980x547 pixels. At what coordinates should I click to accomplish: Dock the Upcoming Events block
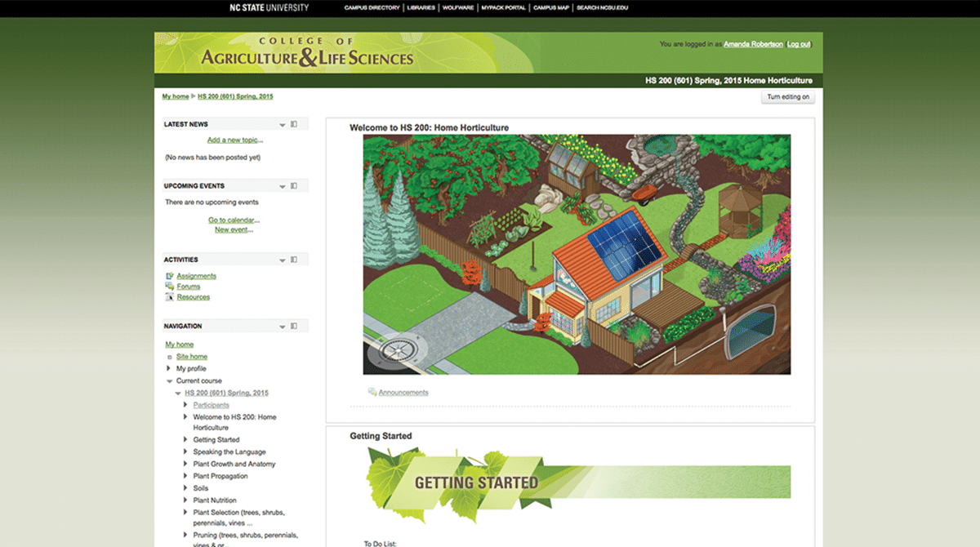[294, 185]
